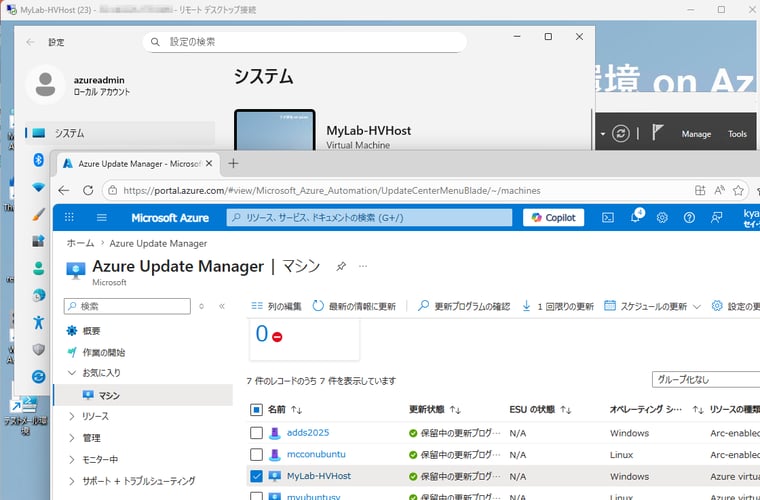Open the Azure notifications bell

pos(635,217)
